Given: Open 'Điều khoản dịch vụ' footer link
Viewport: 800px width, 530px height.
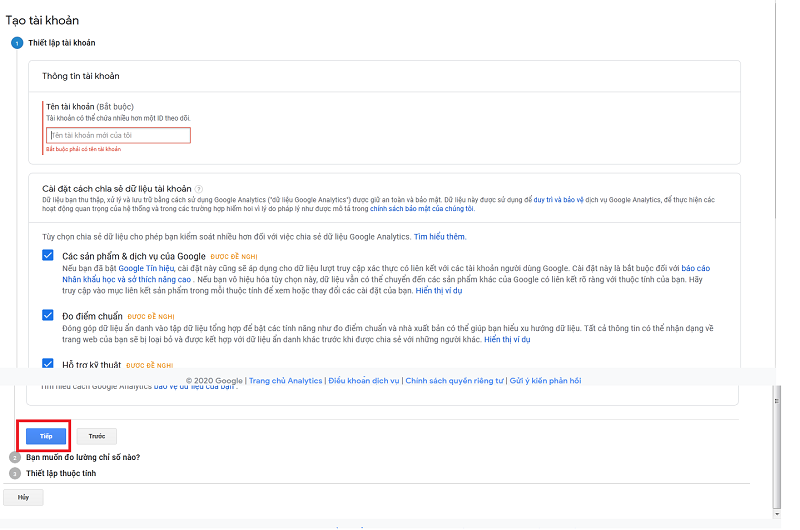Looking at the screenshot, I should 364,381.
